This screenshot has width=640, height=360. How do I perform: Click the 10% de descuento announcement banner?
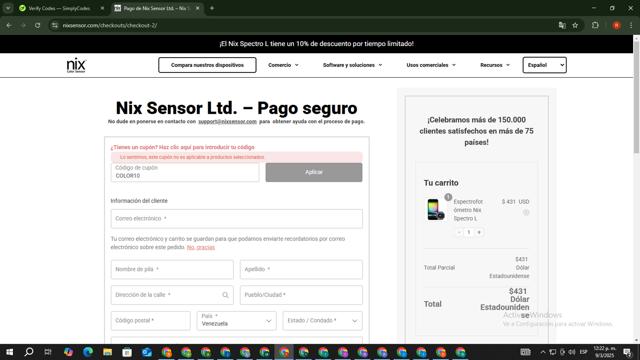[316, 44]
